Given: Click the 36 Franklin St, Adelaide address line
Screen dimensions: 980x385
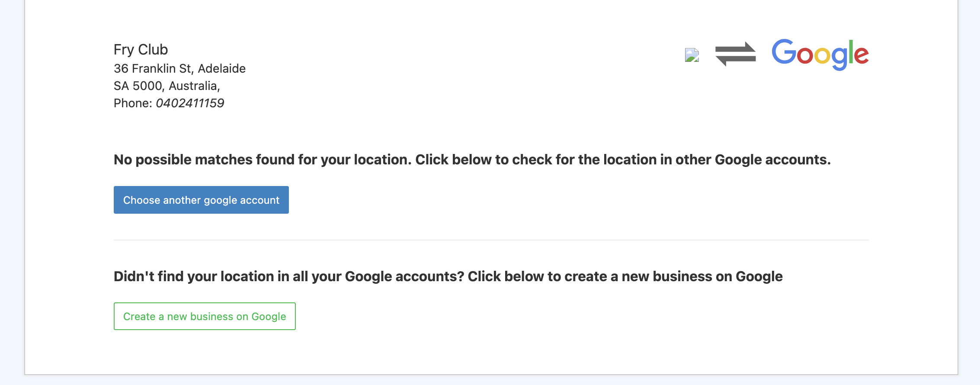Looking at the screenshot, I should pos(179,68).
